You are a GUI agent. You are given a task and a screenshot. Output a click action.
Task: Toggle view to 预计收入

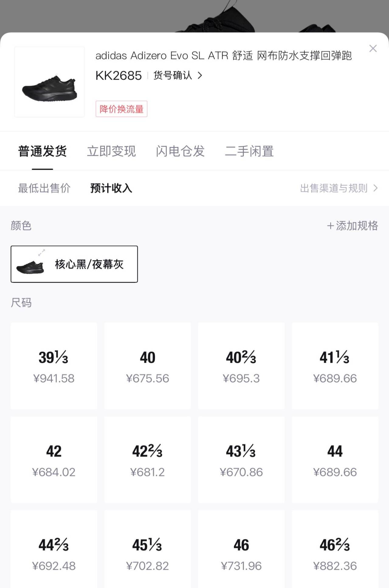[111, 188]
